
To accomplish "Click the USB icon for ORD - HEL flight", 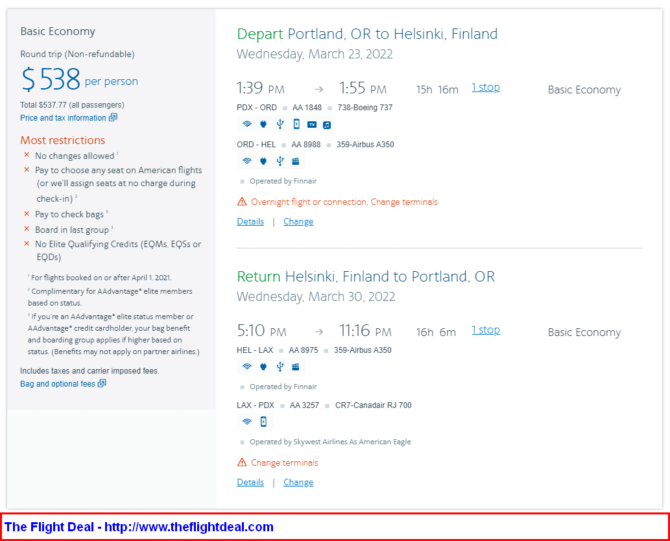I will pos(280,161).
